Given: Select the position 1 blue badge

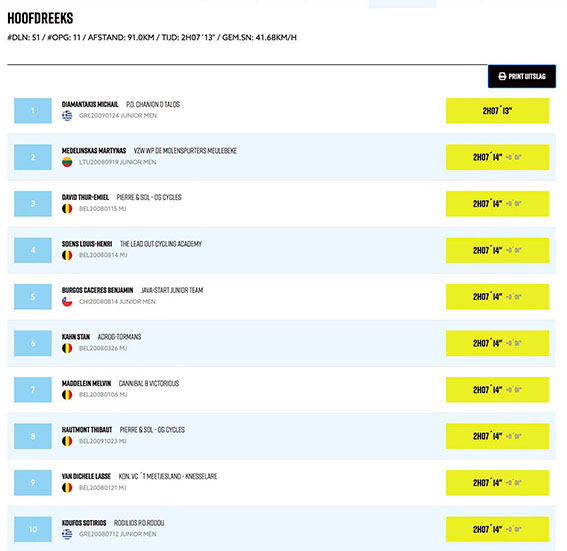Looking at the screenshot, I should click(33, 111).
